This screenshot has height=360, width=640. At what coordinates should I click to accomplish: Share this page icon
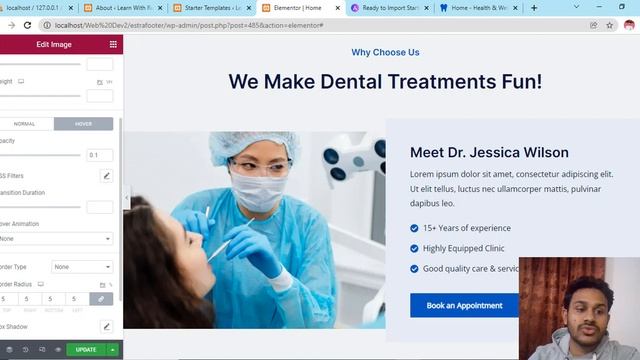(593, 25)
